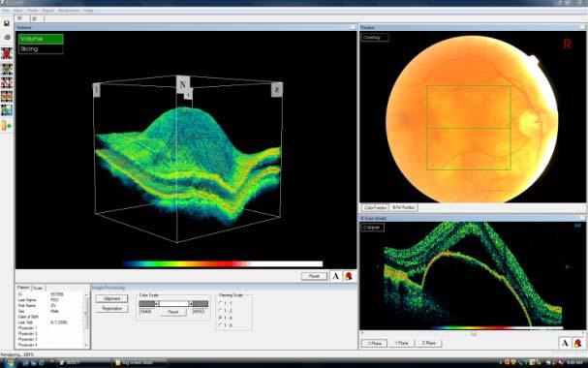The width and height of the screenshot is (588, 368).
Task: Click the patient info scrollbar down arrow
Action: pyautogui.click(x=86, y=345)
